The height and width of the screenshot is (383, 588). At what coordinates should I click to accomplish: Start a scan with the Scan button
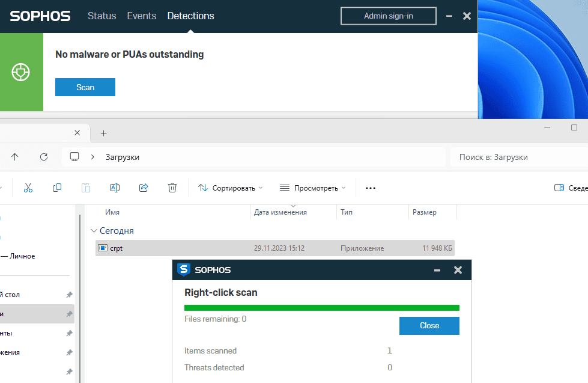85,87
